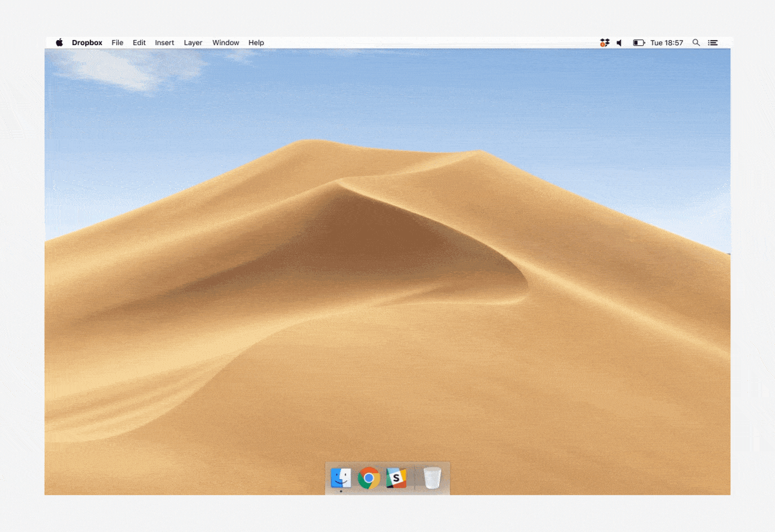Open Slack from the dock
This screenshot has width=775, height=532.
coord(396,478)
